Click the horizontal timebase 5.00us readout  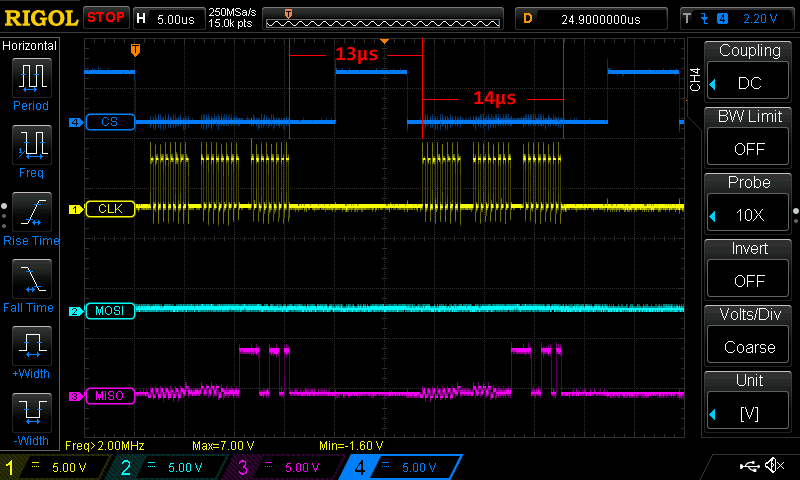point(176,19)
